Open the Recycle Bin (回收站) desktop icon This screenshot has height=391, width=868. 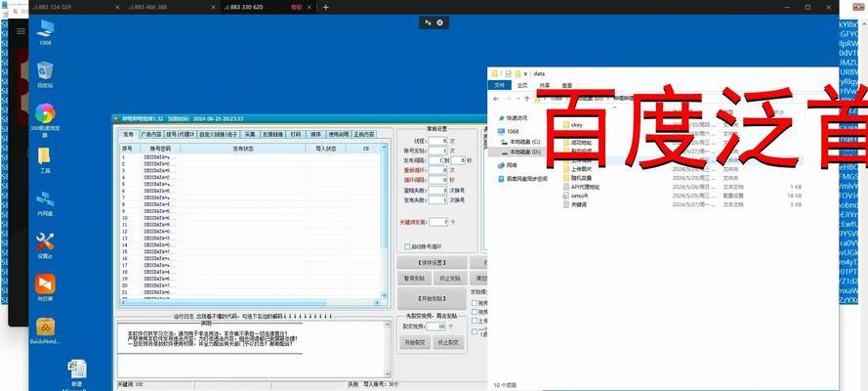tap(45, 74)
